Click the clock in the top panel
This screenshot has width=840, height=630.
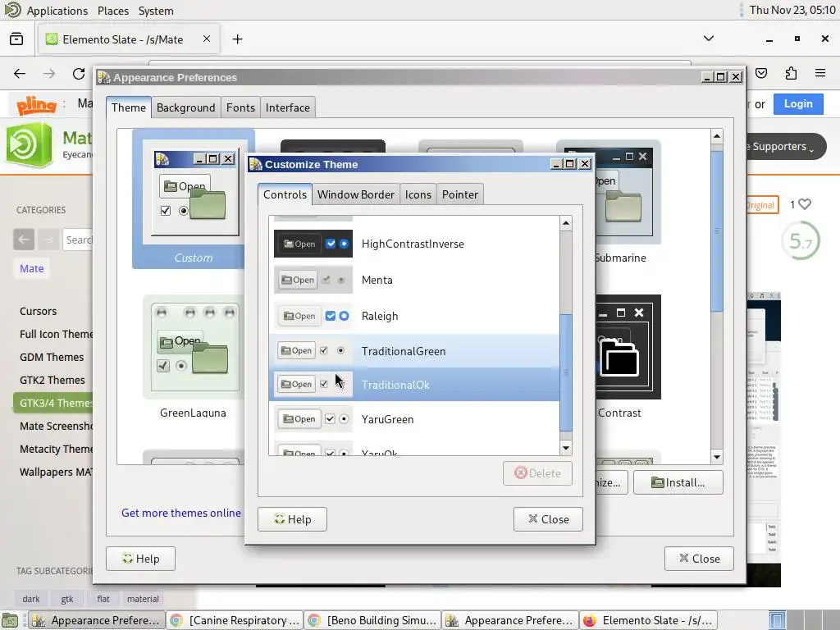tap(792, 10)
